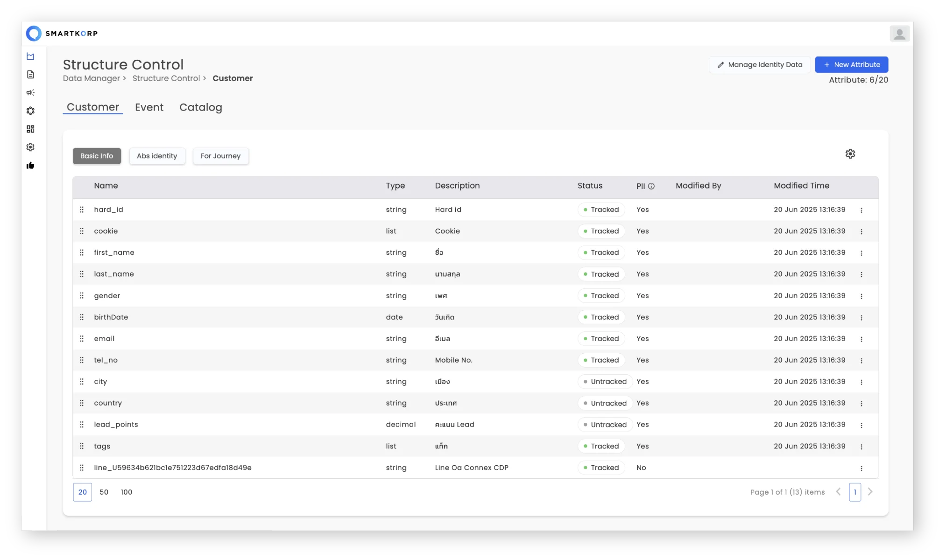Open more options for hard_id row
The width and height of the screenshot is (946, 560).
861,210
